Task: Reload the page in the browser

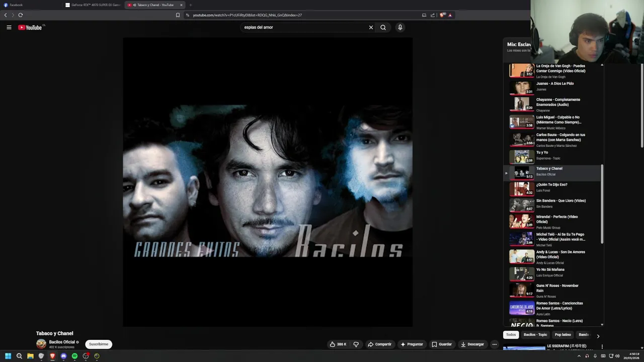Action: click(x=21, y=15)
